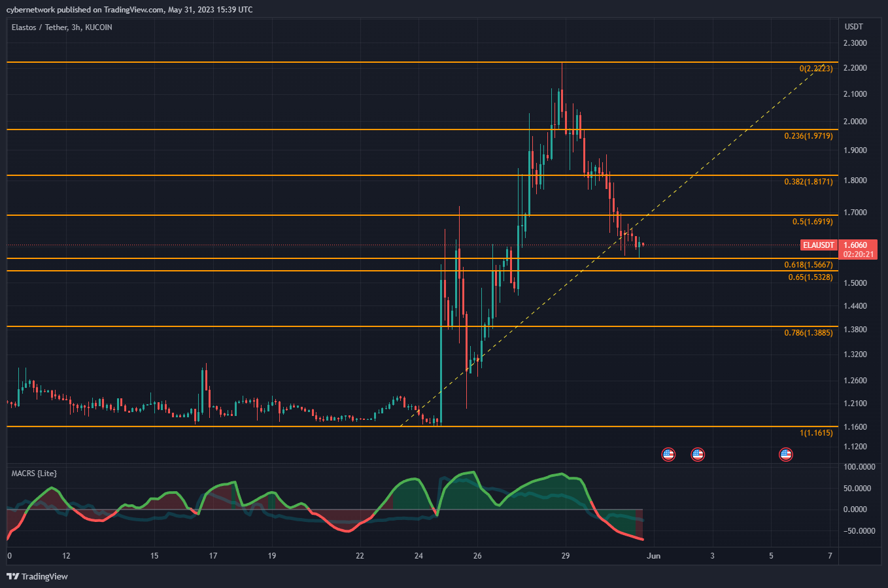Click the 1.3200 price axis value
Viewport: 888px width, 588px height.
(x=855, y=355)
